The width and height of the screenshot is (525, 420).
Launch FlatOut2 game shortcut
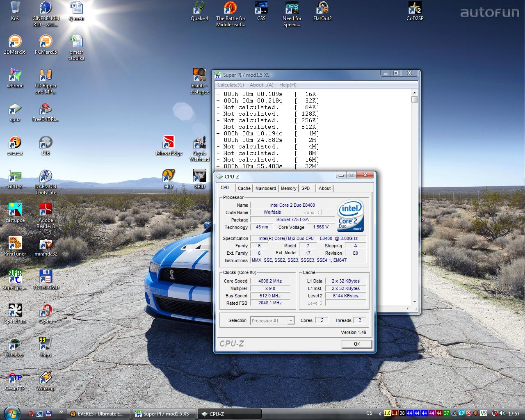point(323,11)
